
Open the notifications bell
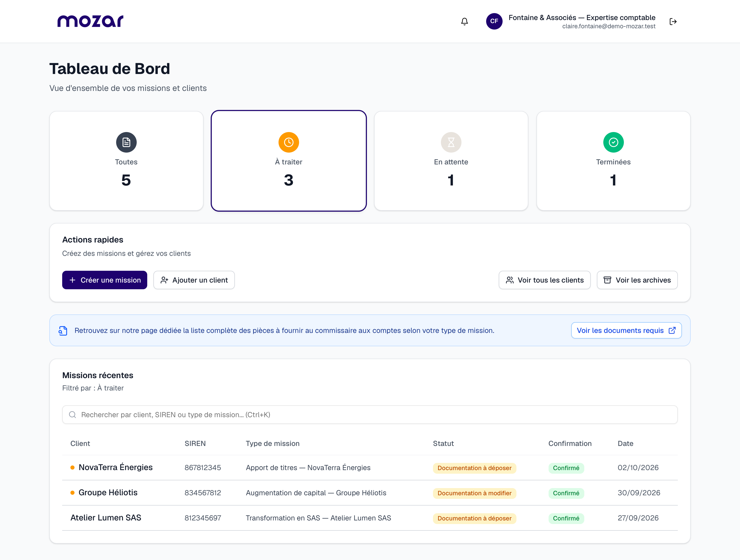(464, 21)
